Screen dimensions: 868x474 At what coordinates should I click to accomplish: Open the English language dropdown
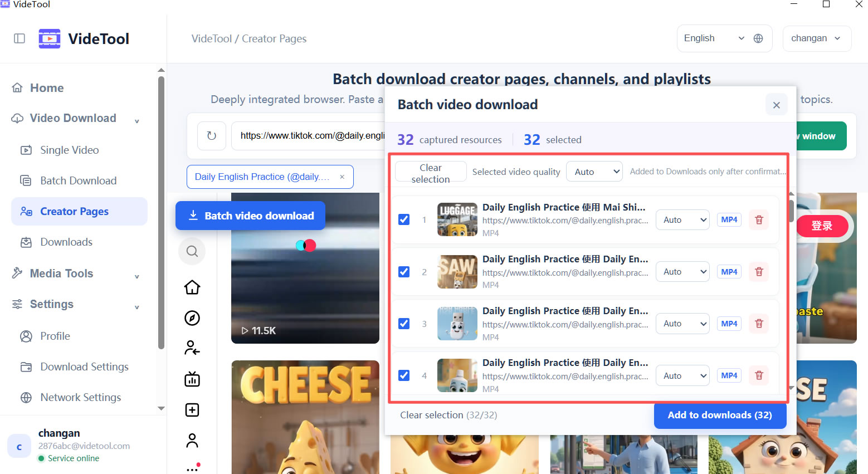(x=714, y=38)
